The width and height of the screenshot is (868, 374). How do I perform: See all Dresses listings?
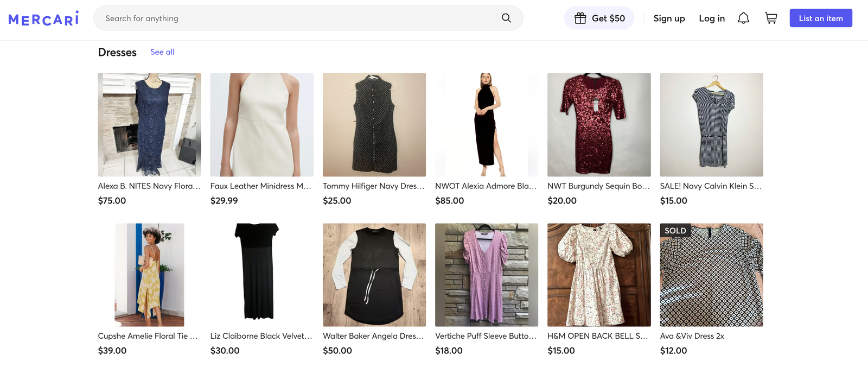[x=162, y=52]
